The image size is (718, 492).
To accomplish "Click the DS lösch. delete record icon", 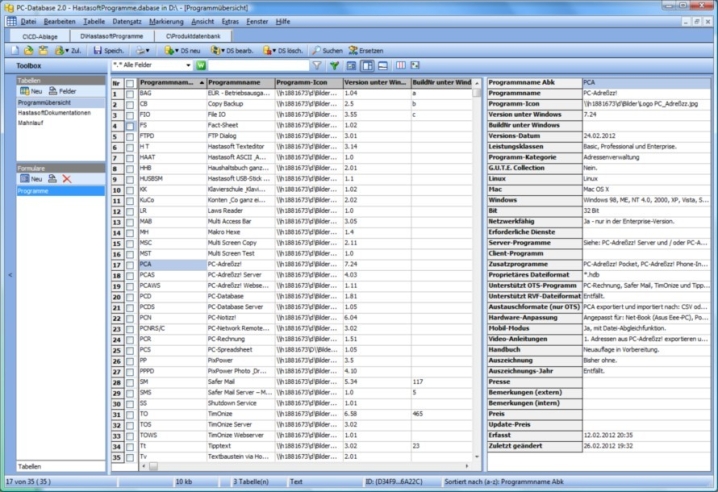I will [267, 49].
